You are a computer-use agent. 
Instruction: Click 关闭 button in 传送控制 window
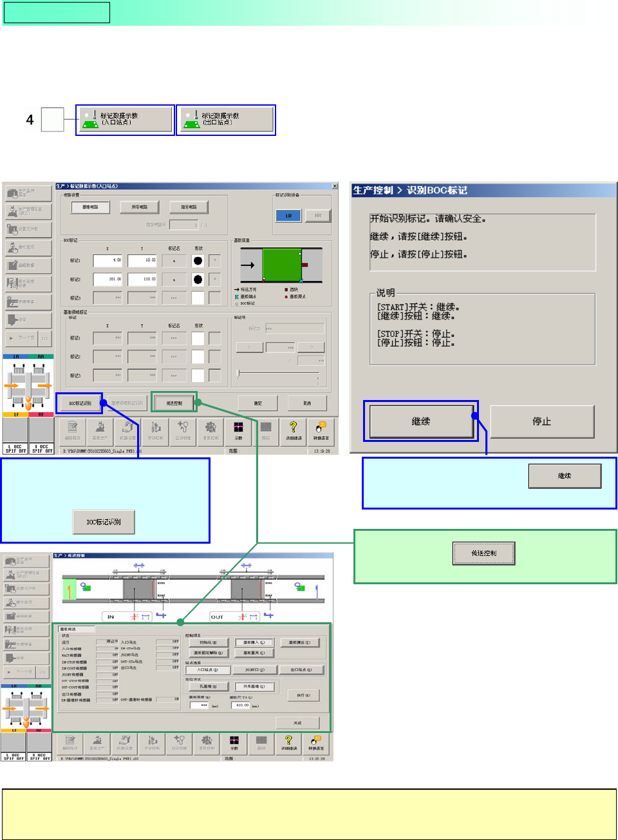point(297,723)
